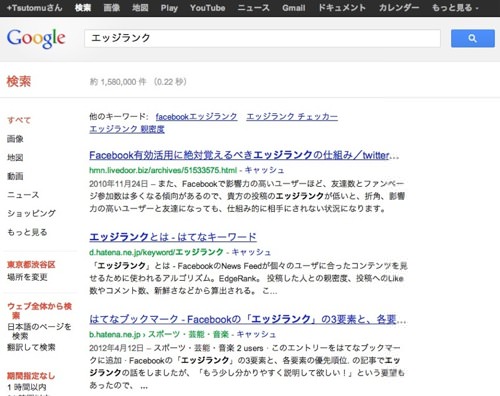Click related keyword エッジランク チェッカー
The width and height of the screenshot is (500, 396).
tap(292, 117)
